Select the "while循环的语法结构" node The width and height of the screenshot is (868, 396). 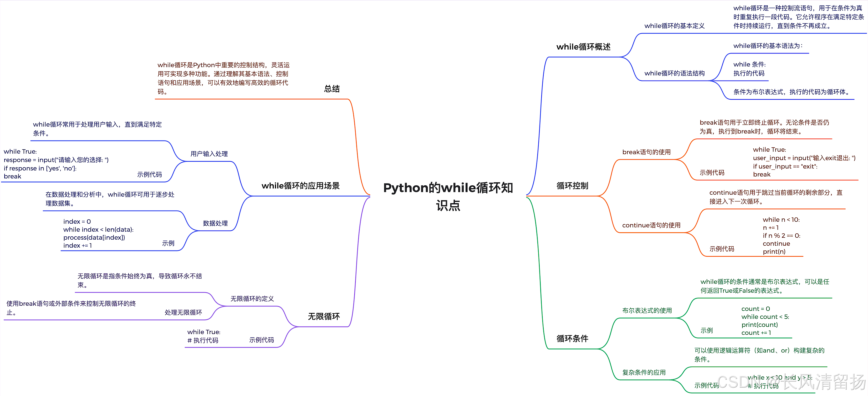[674, 73]
